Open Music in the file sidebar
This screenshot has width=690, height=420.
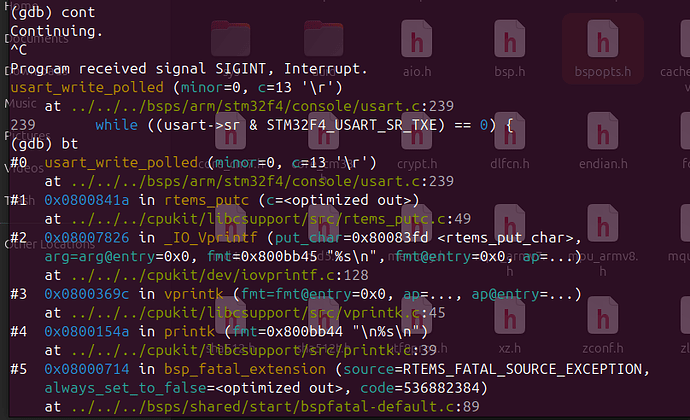coord(22,103)
